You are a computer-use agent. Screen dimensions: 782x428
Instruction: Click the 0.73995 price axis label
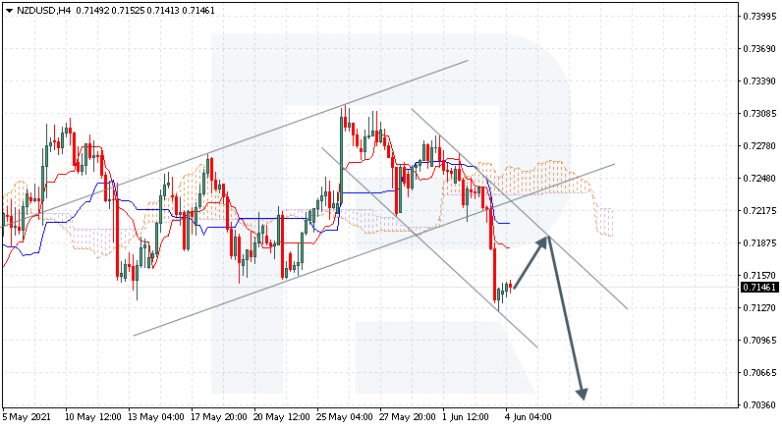pos(760,16)
